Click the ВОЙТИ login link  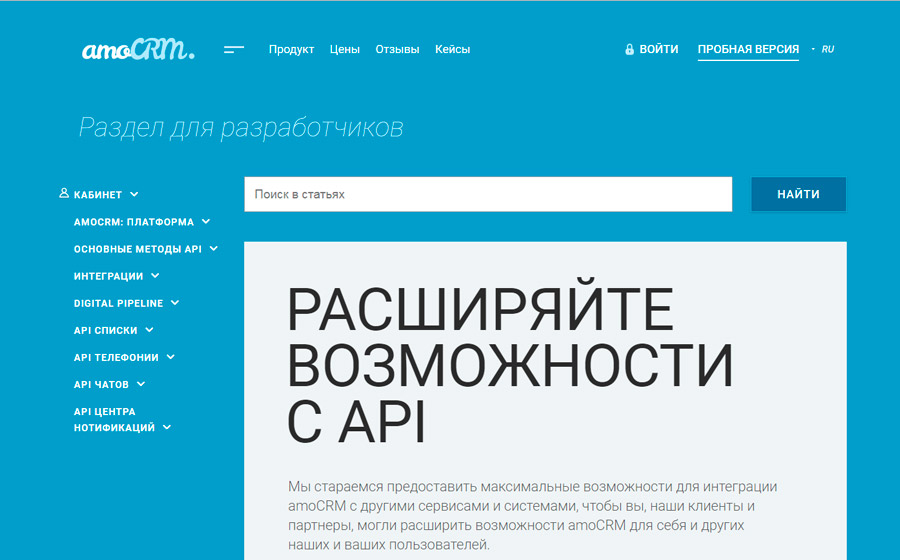point(658,49)
